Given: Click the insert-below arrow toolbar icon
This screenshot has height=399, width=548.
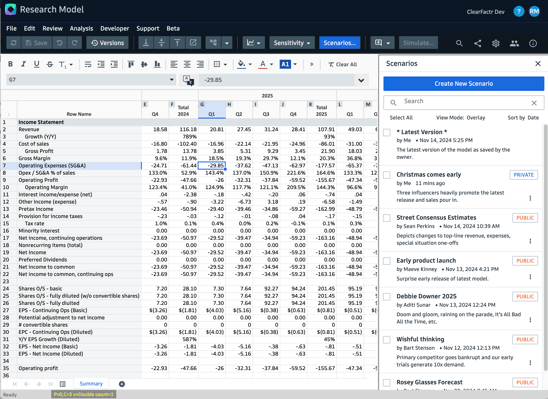Looking at the screenshot, I should pos(146,43).
